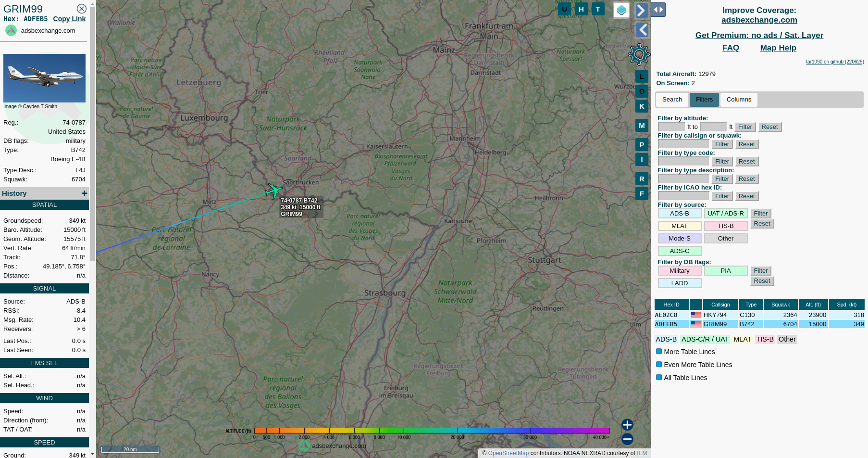The width and height of the screenshot is (868, 458).
Task: Reset the DB flags filter
Action: (x=762, y=281)
